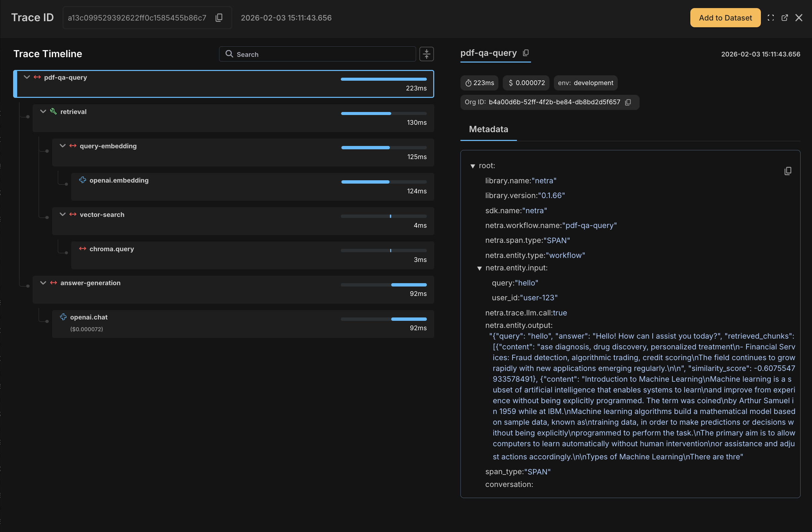Click the collapse-all spans icon beside Search
812x532 pixels.
coord(427,54)
